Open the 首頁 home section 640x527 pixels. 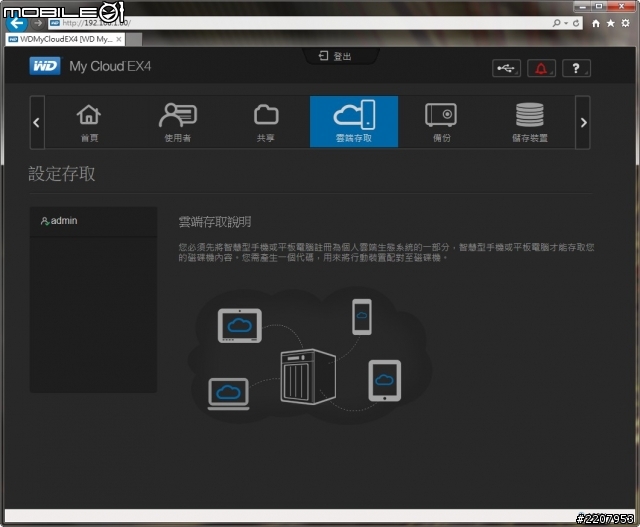(x=89, y=122)
